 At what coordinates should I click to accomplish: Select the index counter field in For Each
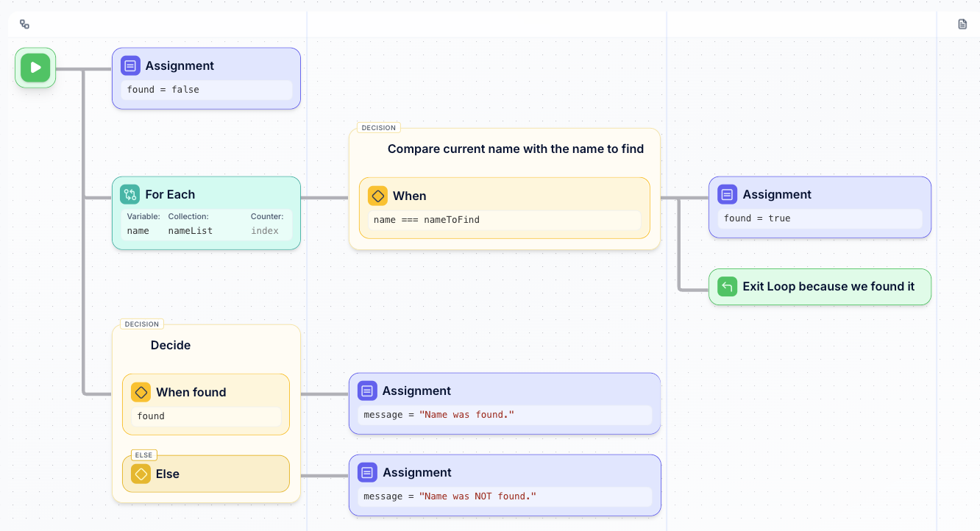(264, 230)
